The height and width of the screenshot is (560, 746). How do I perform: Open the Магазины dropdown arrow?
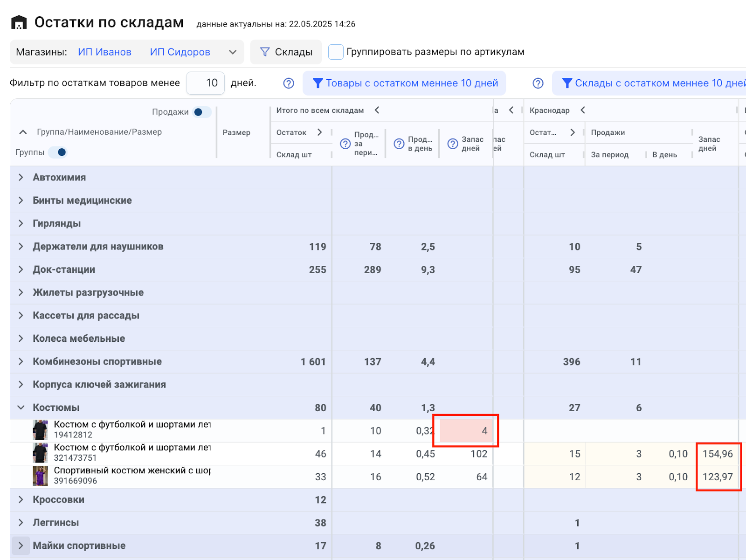point(233,52)
